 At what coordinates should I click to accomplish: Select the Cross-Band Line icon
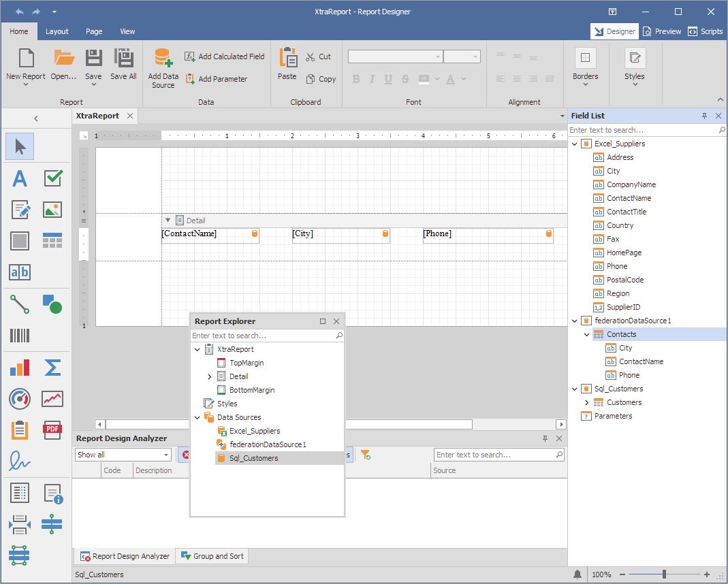tap(52, 524)
